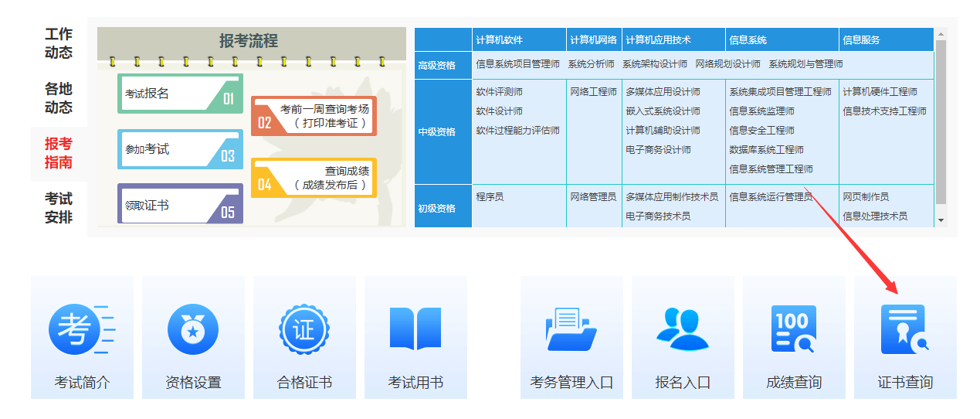Click the table scrollbar down arrow
This screenshot has width=980, height=419.
point(940,220)
